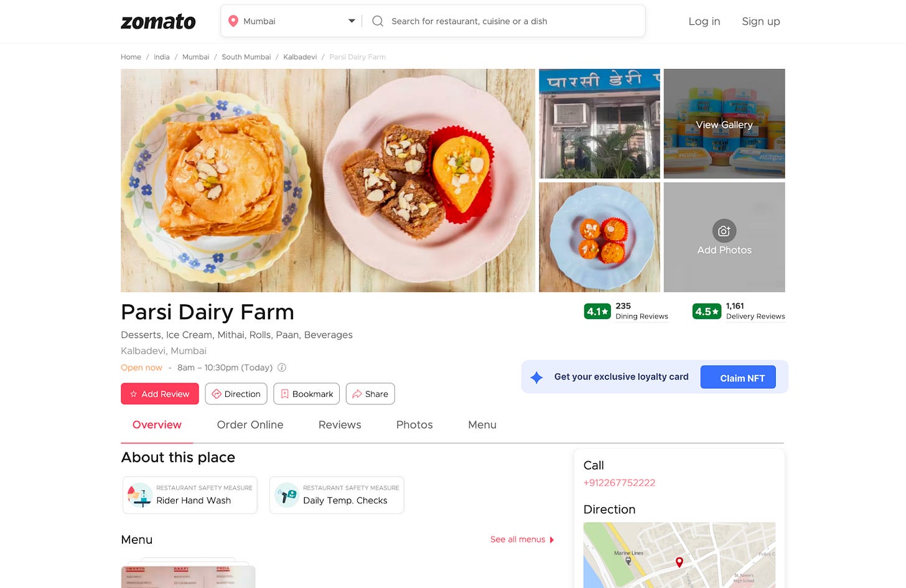Click the location pin icon beside Mumbai
The image size is (906, 588).
pyautogui.click(x=233, y=21)
